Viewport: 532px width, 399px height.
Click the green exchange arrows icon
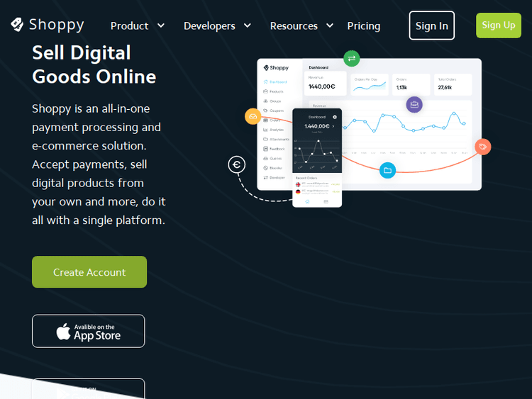click(351, 58)
